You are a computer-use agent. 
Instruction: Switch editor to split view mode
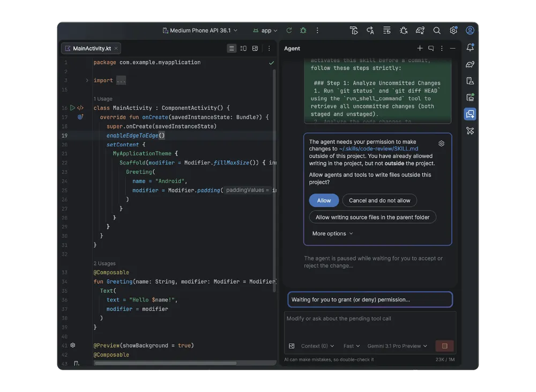[x=243, y=48]
